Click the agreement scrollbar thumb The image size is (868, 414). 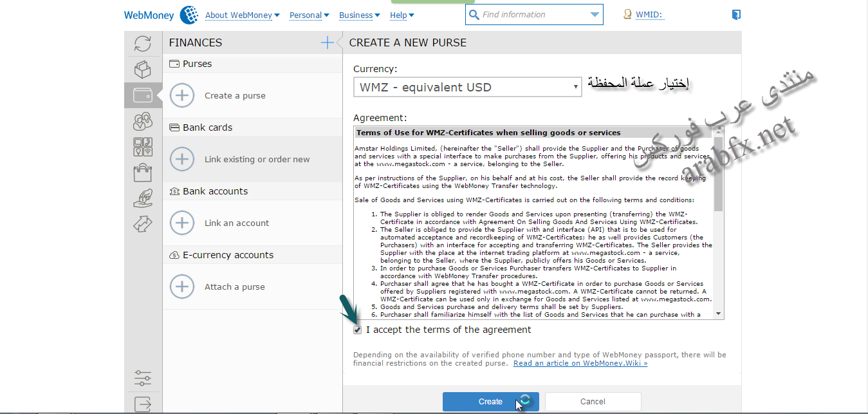pyautogui.click(x=719, y=173)
